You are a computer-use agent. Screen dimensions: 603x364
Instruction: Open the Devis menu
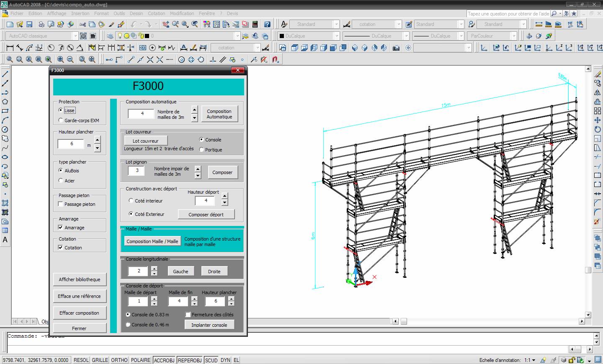pos(232,13)
